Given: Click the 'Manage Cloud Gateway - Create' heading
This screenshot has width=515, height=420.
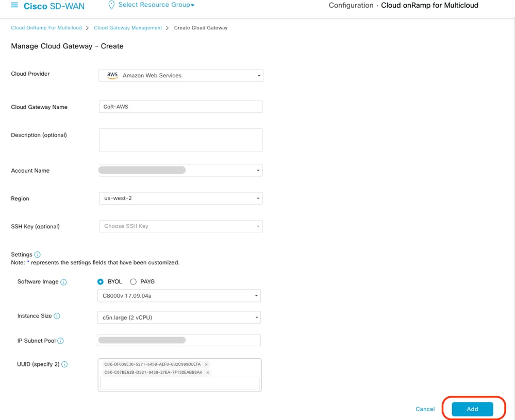Looking at the screenshot, I should (68, 46).
